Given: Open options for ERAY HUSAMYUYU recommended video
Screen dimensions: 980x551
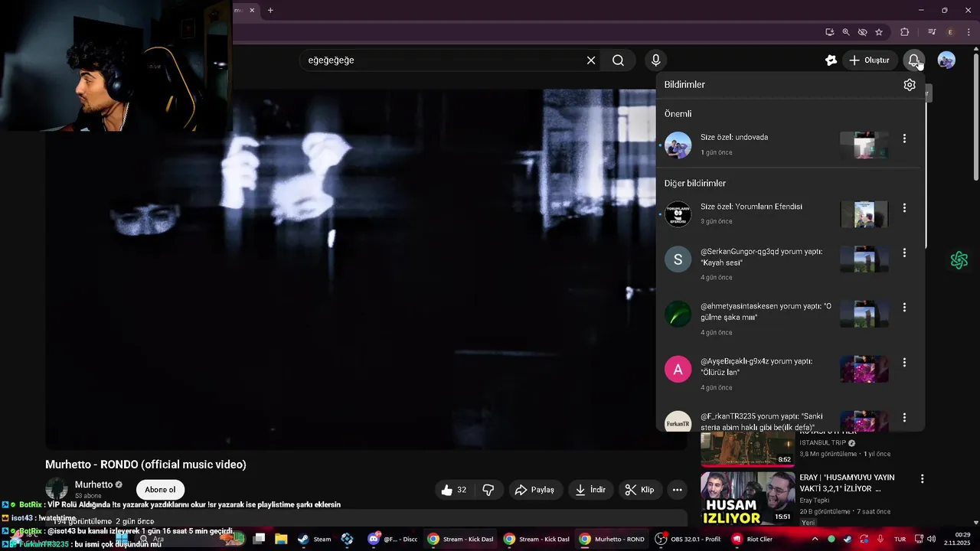Looking at the screenshot, I should [922, 479].
